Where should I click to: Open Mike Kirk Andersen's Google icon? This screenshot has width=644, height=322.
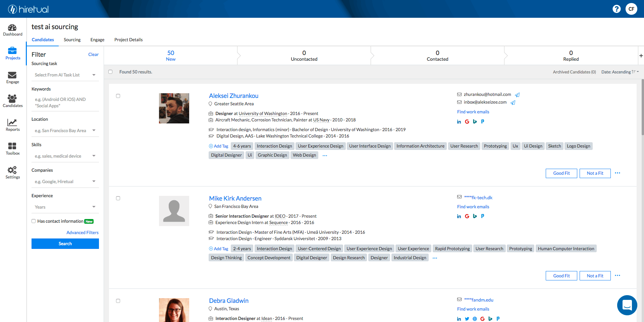[x=467, y=216]
